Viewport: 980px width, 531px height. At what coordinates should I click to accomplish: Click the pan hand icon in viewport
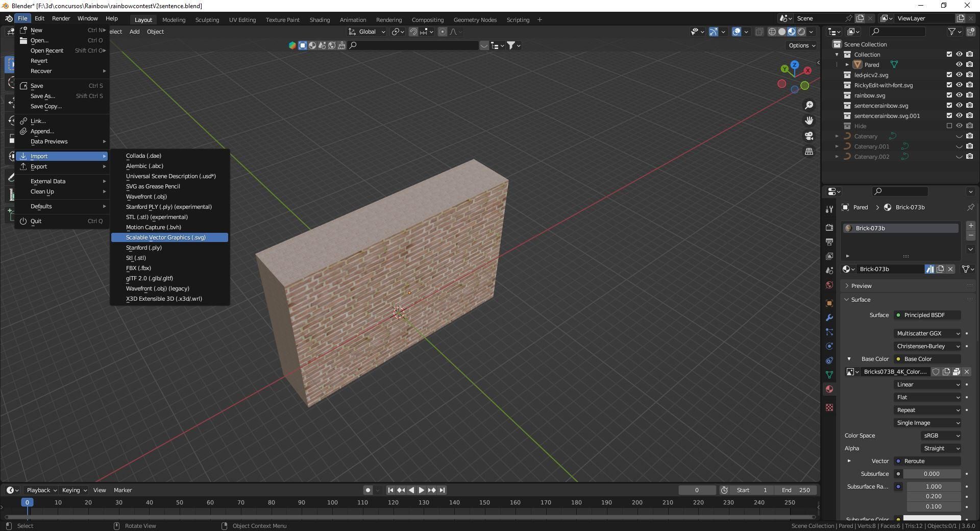point(809,120)
